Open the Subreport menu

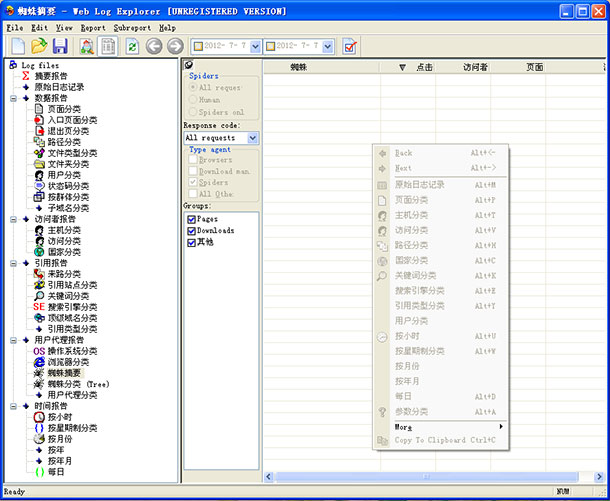point(132,28)
